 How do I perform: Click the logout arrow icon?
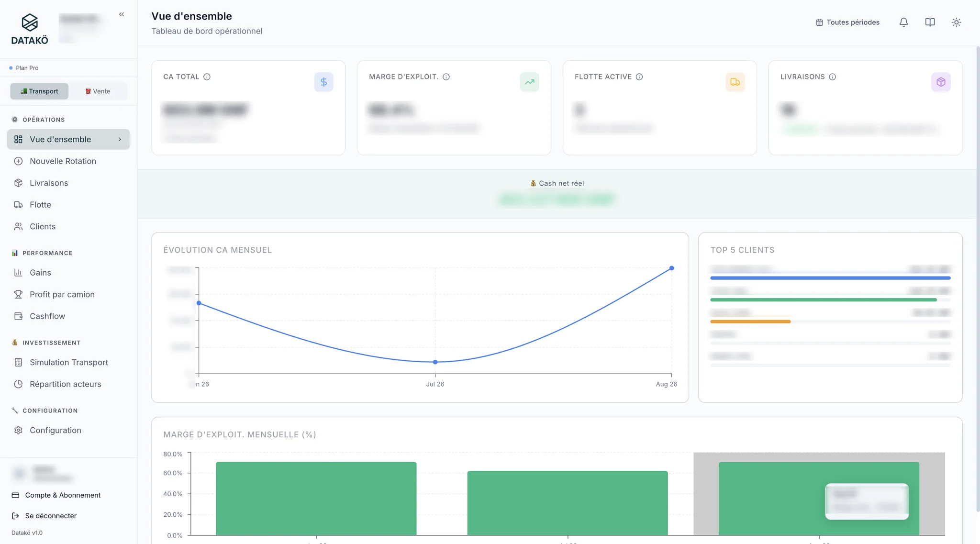tap(15, 516)
